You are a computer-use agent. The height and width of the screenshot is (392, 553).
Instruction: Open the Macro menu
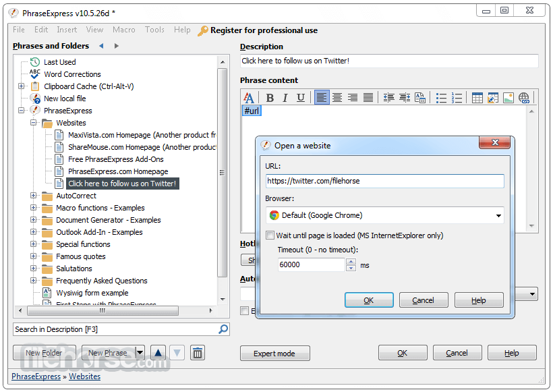point(124,30)
